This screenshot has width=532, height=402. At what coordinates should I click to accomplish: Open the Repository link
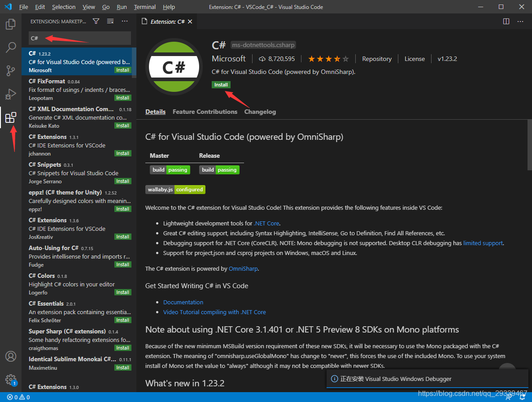tap(377, 59)
